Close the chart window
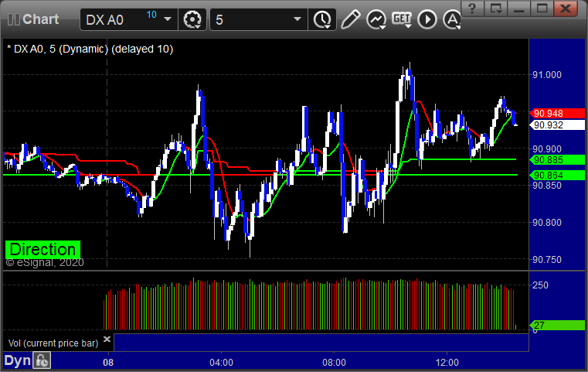Screen dimensions: 588x372 click(x=566, y=9)
